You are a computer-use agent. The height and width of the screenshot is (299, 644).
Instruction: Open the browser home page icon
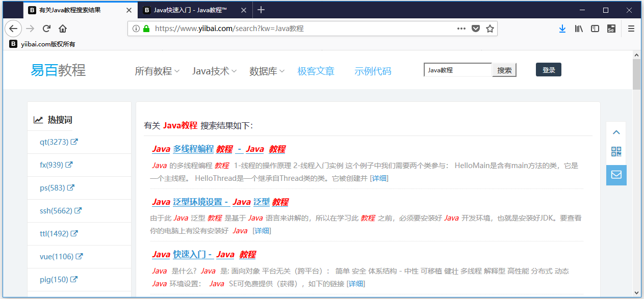click(x=63, y=29)
